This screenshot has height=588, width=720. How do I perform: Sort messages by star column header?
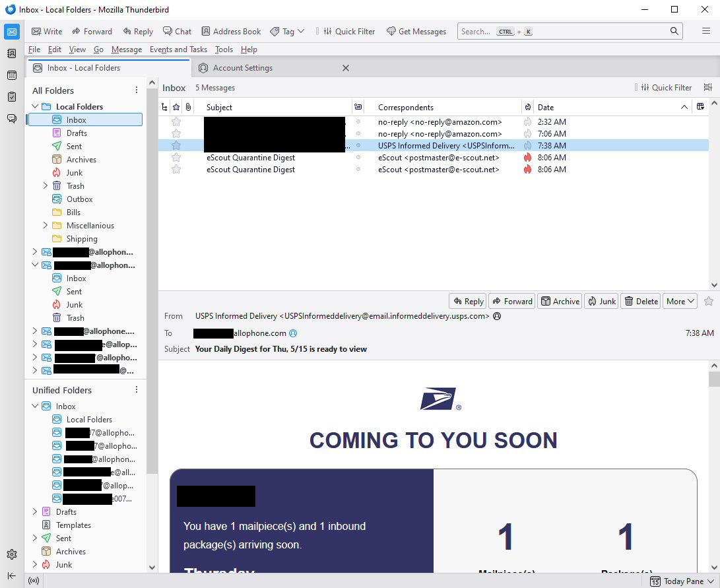point(176,107)
